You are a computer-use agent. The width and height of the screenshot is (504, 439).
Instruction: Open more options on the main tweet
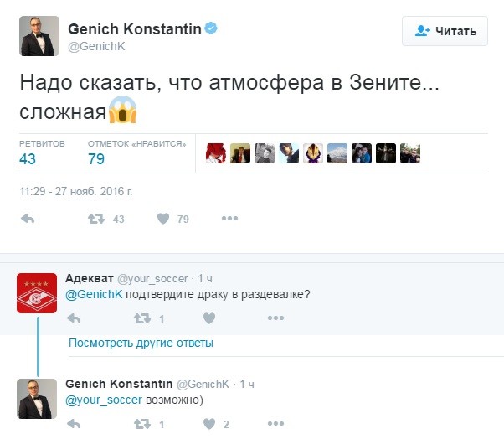[x=229, y=219]
